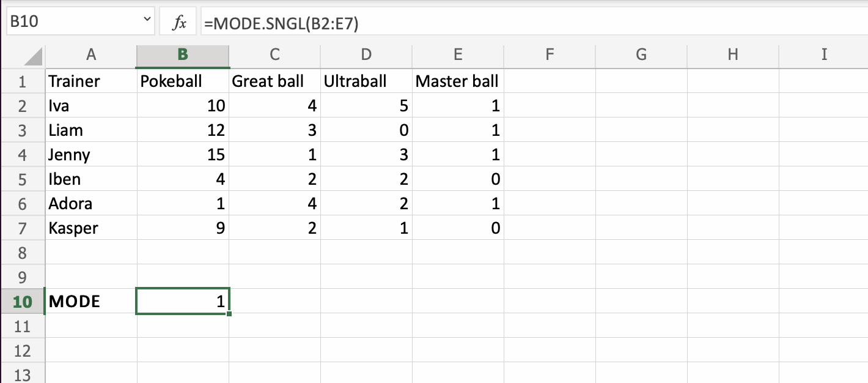Select the bold MODE label cell
This screenshot has width=868, height=383.
click(x=91, y=301)
